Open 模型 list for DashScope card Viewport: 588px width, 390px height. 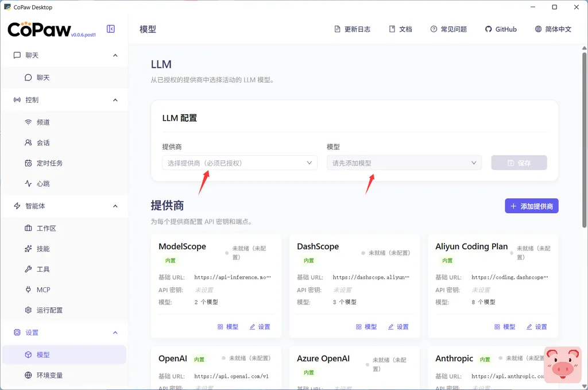366,327
